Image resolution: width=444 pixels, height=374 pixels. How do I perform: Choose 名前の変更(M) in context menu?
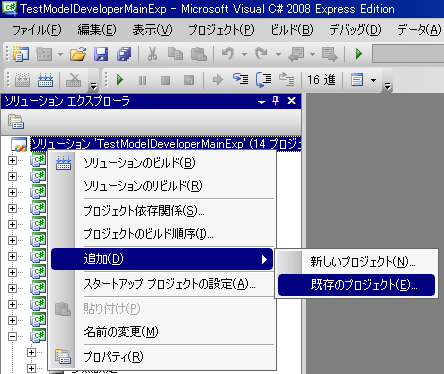[163, 332]
